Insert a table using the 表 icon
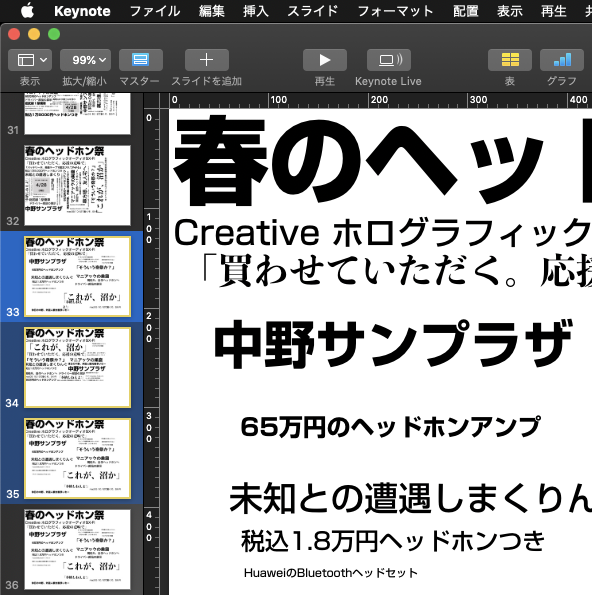Screen dimensions: 592x595 pos(510,60)
